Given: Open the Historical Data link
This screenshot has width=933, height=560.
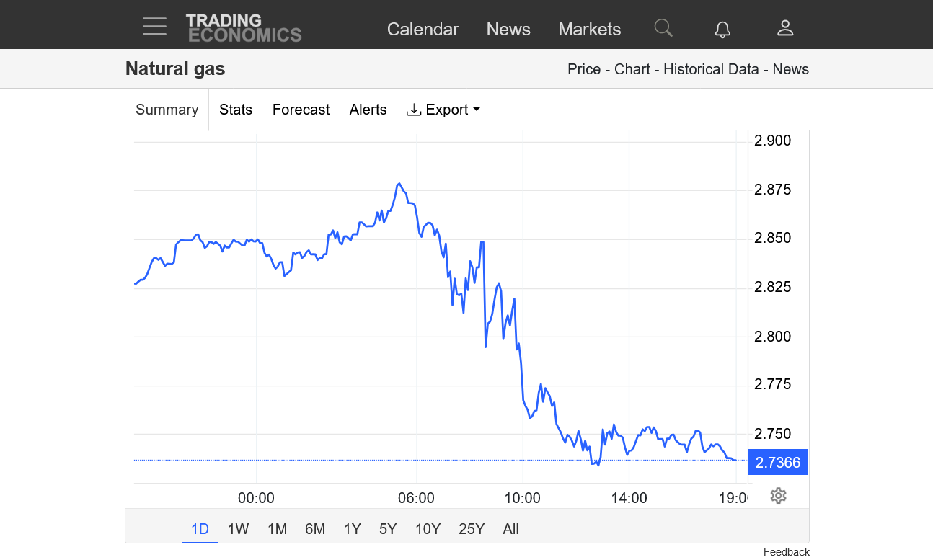Looking at the screenshot, I should click(x=711, y=69).
